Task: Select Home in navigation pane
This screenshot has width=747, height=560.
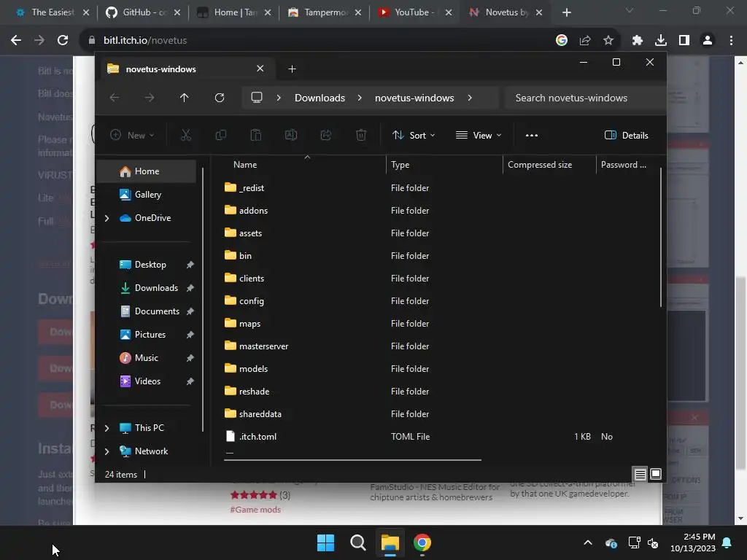Action: tap(147, 171)
